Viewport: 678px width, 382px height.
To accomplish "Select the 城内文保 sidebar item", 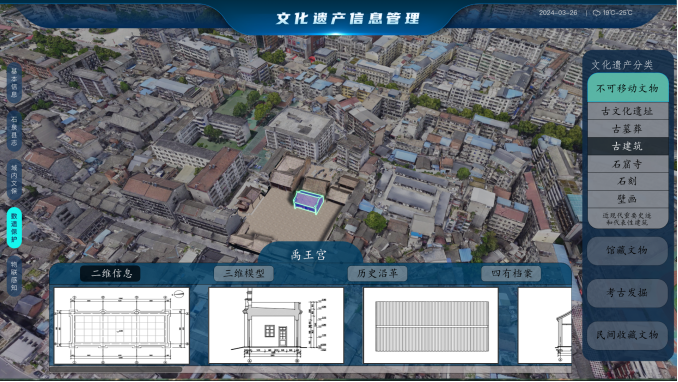I will pos(14,179).
